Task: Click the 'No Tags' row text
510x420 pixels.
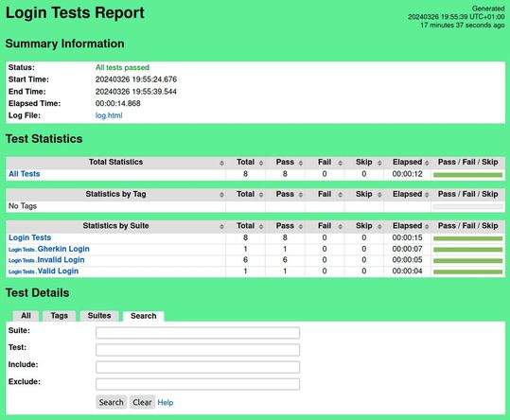Action: [x=23, y=206]
